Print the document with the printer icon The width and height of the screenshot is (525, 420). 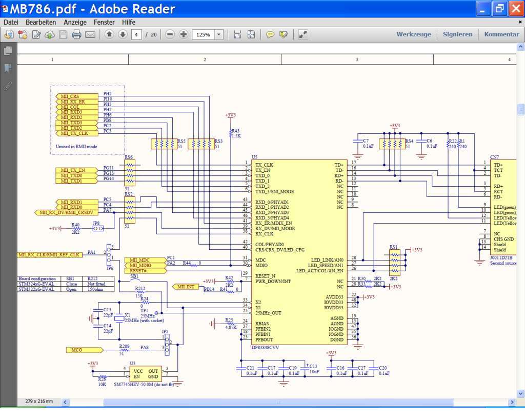(x=77, y=34)
